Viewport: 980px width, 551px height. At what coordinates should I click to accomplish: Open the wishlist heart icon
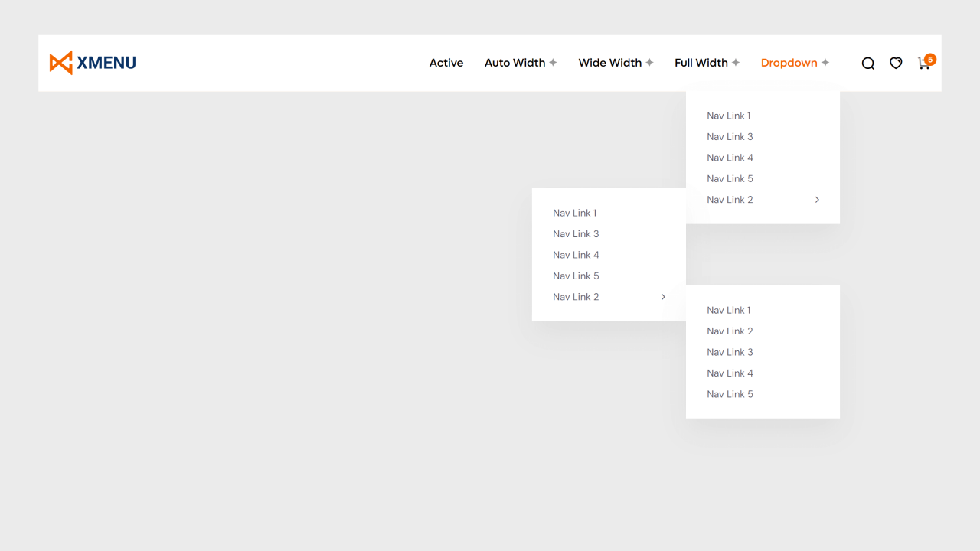tap(896, 63)
